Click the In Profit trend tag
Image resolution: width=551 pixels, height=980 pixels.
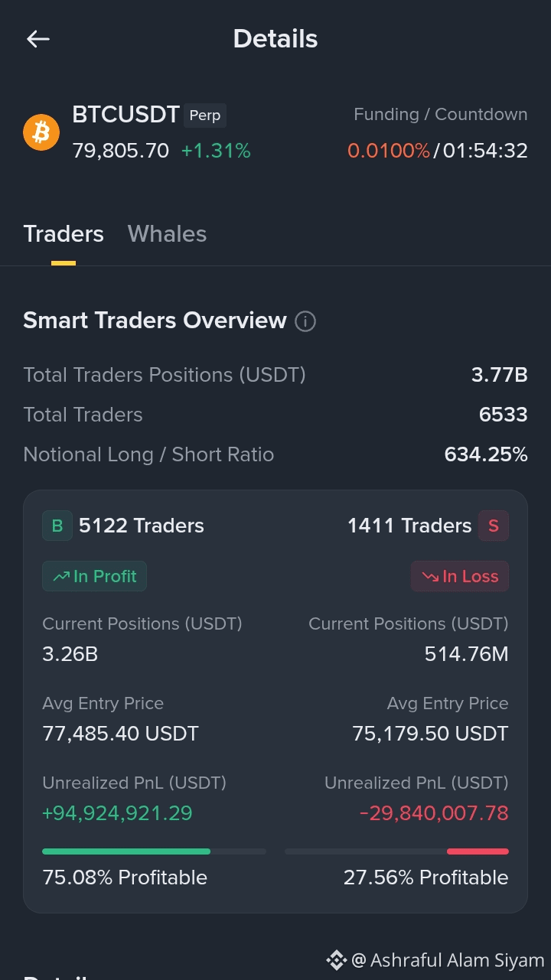(94, 576)
